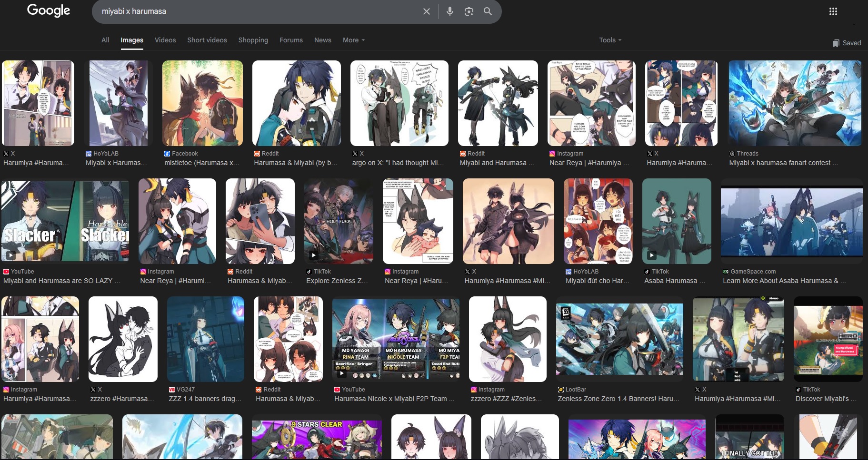Image resolution: width=868 pixels, height=460 pixels.
Task: Switch to the All tab
Action: tap(105, 40)
